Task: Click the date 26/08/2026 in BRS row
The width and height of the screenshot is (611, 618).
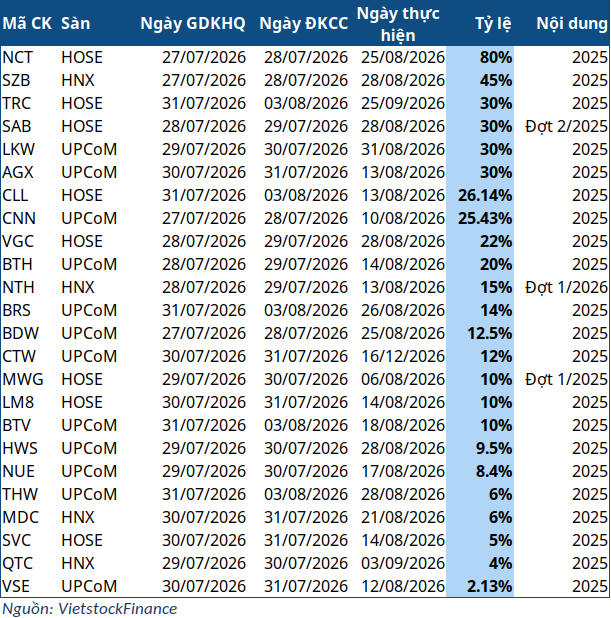Action: [403, 310]
